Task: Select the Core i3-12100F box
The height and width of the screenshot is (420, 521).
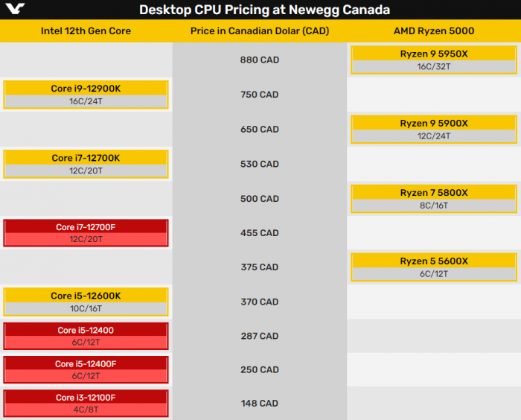Action: point(86,403)
